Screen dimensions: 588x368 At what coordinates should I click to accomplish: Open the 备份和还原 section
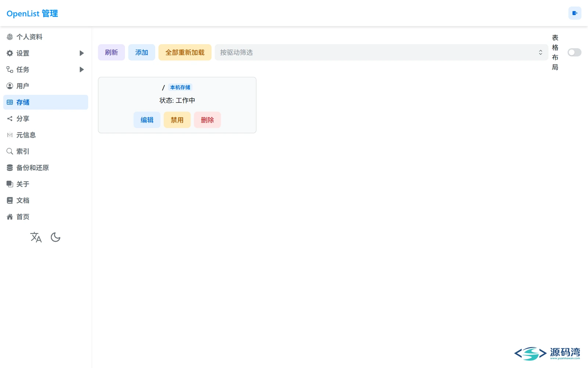(46, 168)
